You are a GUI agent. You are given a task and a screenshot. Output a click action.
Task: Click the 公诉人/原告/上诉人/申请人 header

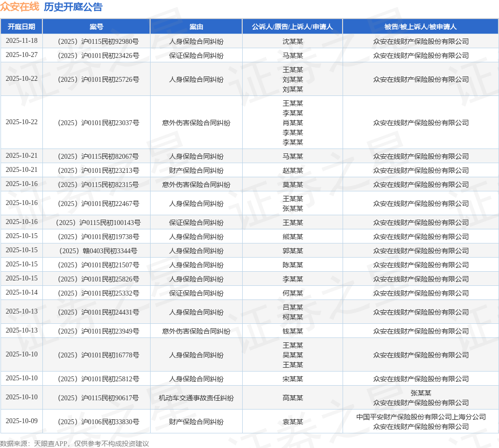292,27
